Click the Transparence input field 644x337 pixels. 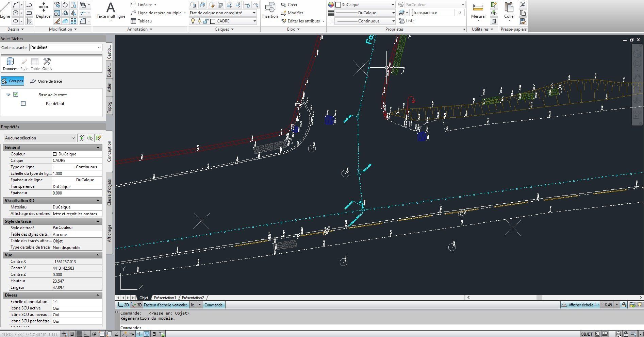pos(433,13)
